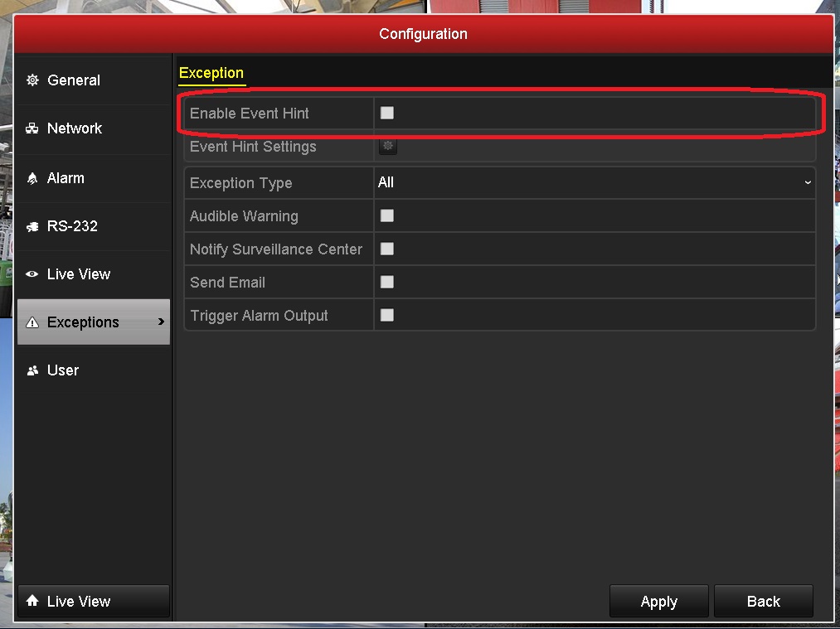Image resolution: width=840 pixels, height=629 pixels.
Task: Toggle the Audible Warning checkbox
Action: pos(387,215)
